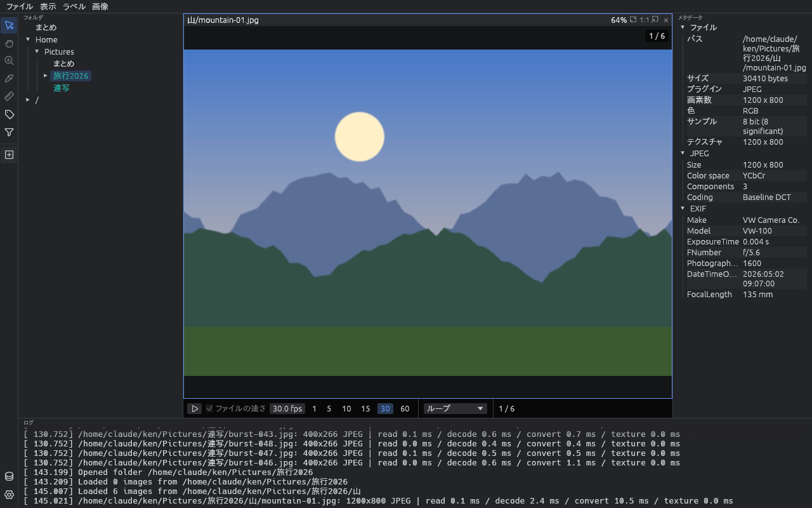Set zoom to 1:1 in viewer header
The width and height of the screenshot is (812, 508).
(645, 20)
